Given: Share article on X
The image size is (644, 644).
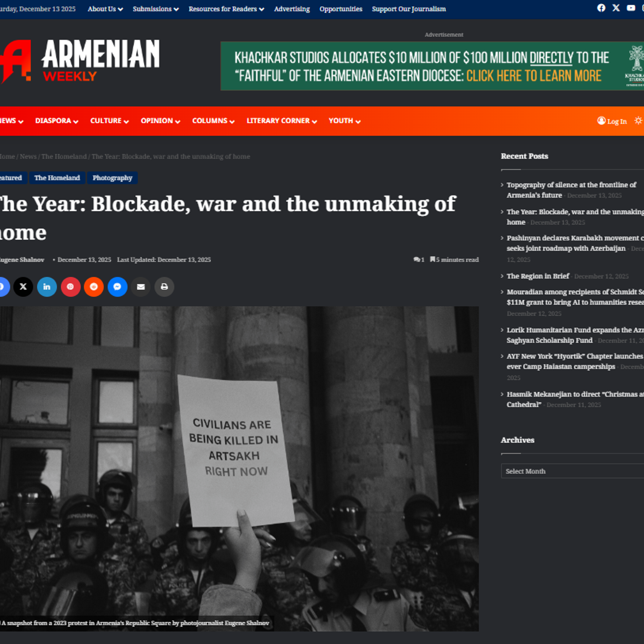Looking at the screenshot, I should coord(23,287).
